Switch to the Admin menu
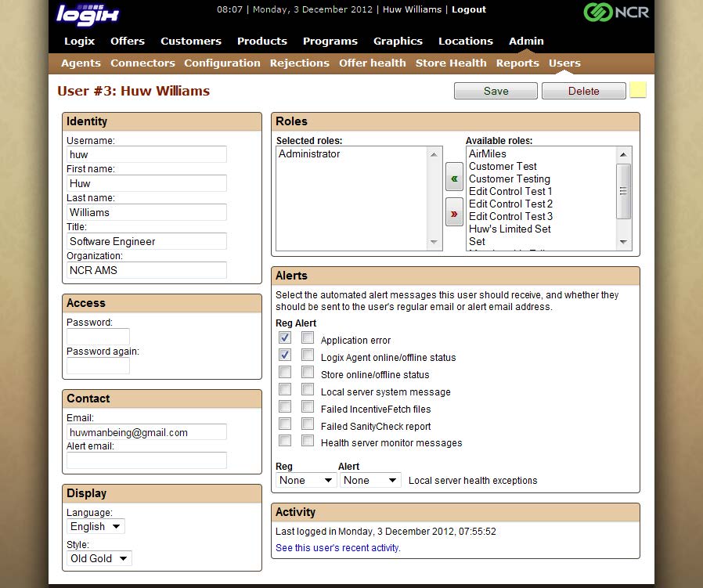703x588 pixels. tap(526, 41)
